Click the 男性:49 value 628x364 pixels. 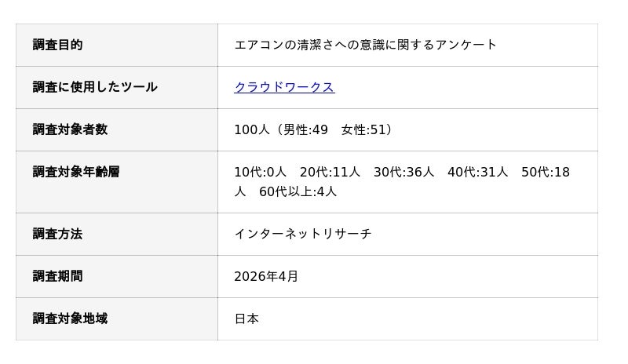305,129
